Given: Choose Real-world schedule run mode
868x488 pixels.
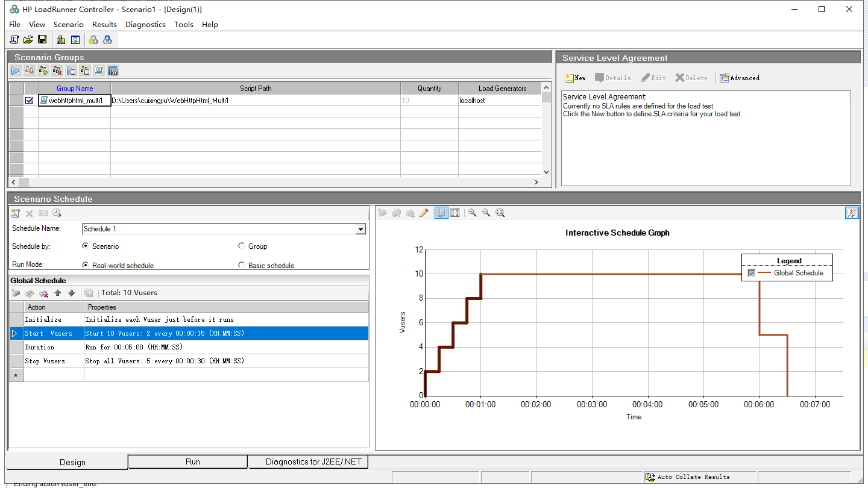Looking at the screenshot, I should pos(86,265).
